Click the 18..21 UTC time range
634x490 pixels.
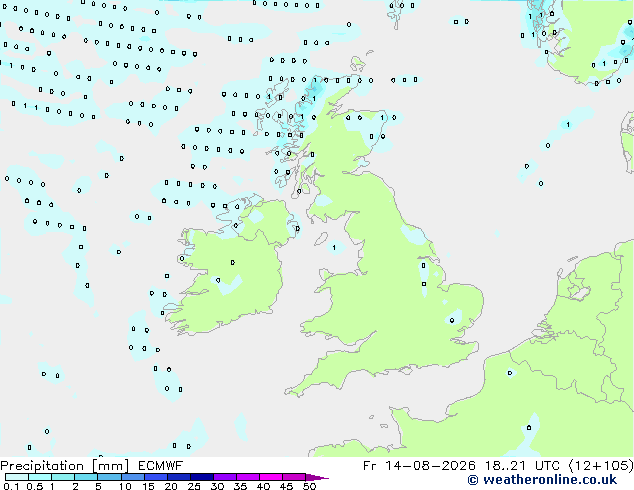coord(525,466)
